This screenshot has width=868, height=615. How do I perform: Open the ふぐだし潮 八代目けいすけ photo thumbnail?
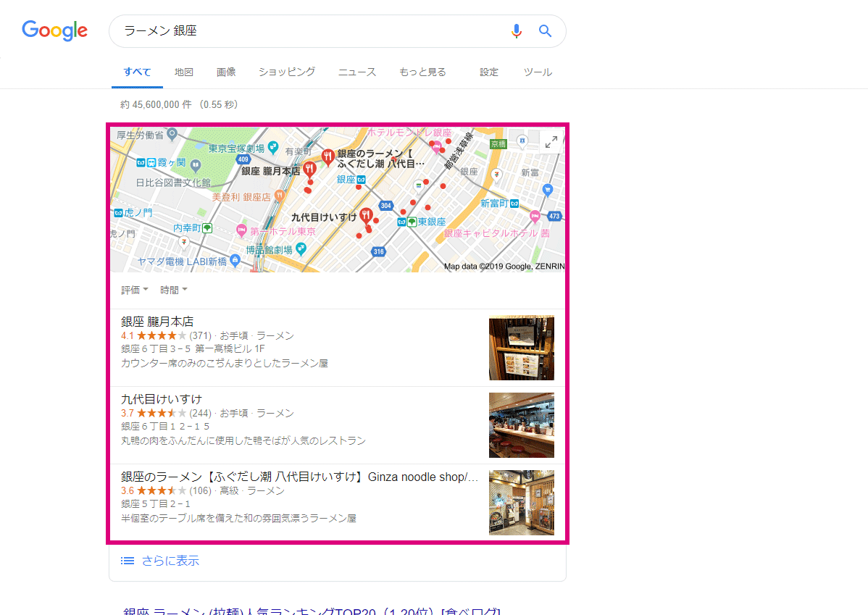[522, 503]
